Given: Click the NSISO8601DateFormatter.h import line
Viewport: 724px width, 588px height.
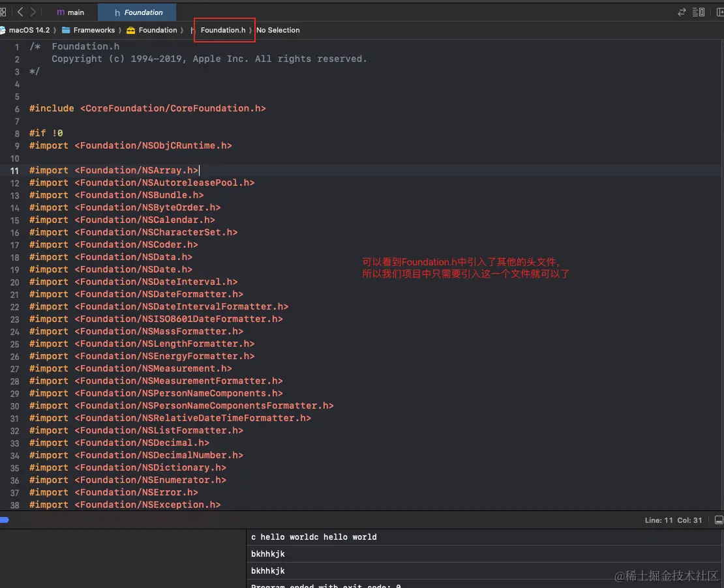Looking at the screenshot, I should click(156, 319).
